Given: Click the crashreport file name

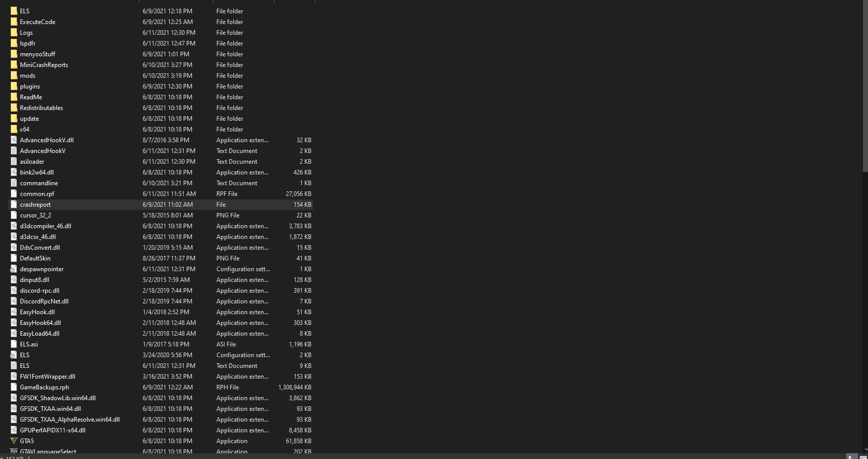Looking at the screenshot, I should (35, 205).
